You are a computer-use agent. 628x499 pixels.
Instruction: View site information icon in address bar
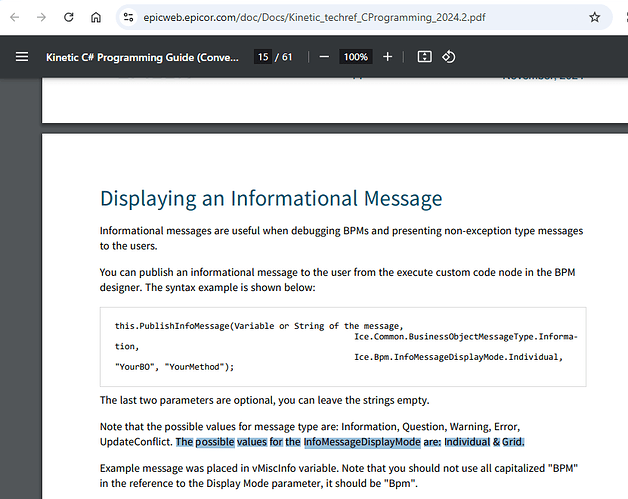(129, 17)
